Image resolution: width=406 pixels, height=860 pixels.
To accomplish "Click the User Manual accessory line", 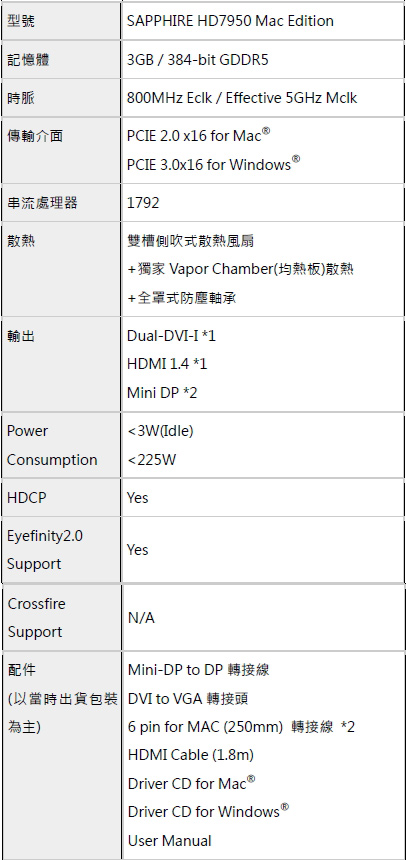I will click(x=170, y=840).
